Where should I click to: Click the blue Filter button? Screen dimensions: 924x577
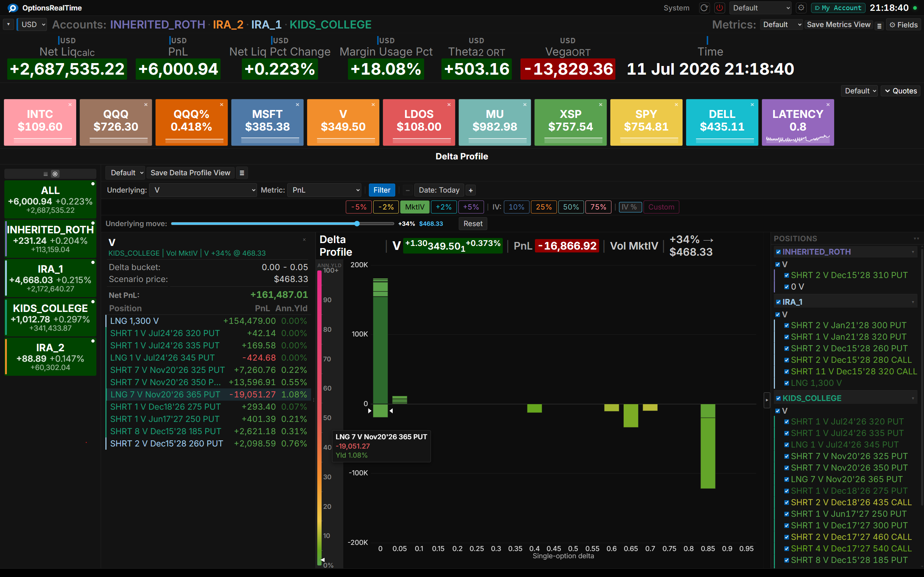[x=382, y=190]
